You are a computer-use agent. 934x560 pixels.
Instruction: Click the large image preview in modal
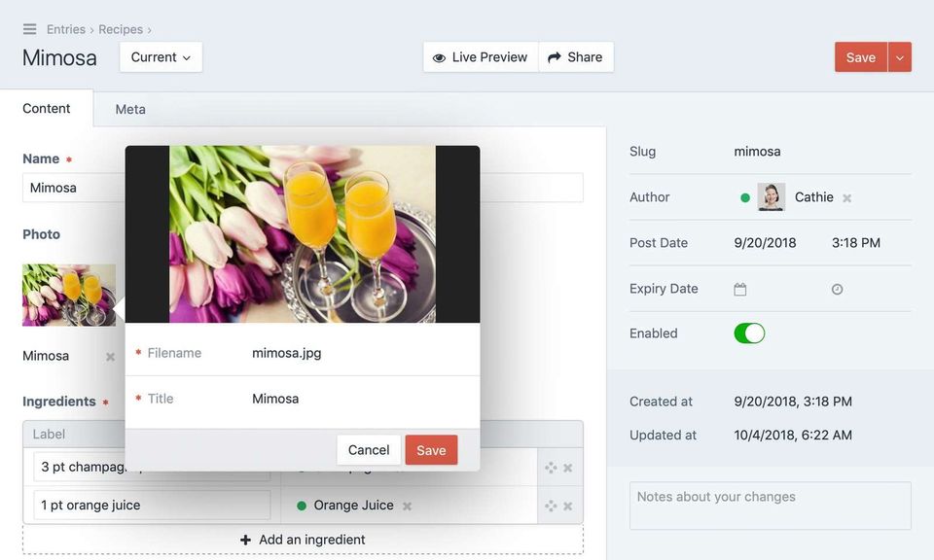tap(303, 234)
